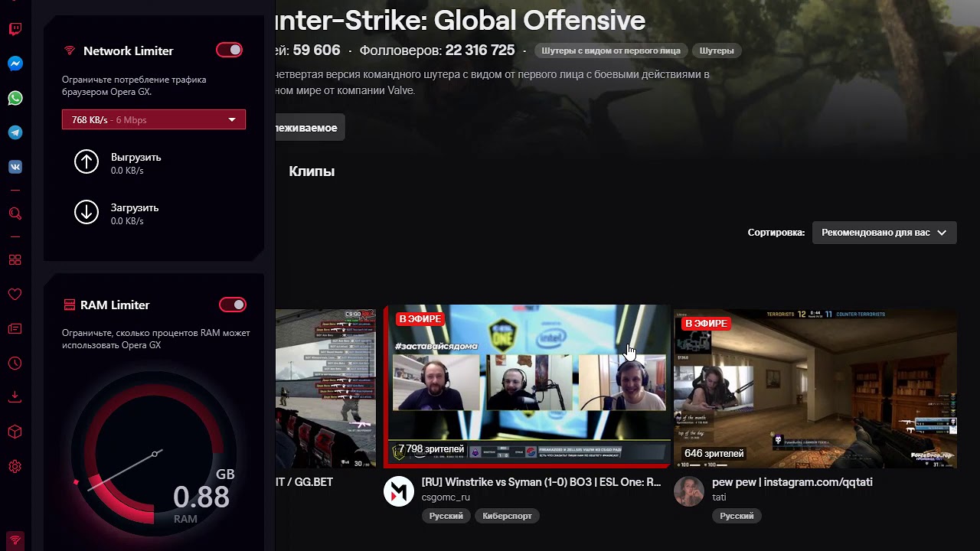Open downloads sidebar icon
This screenshot has width=980, height=551.
15,397
